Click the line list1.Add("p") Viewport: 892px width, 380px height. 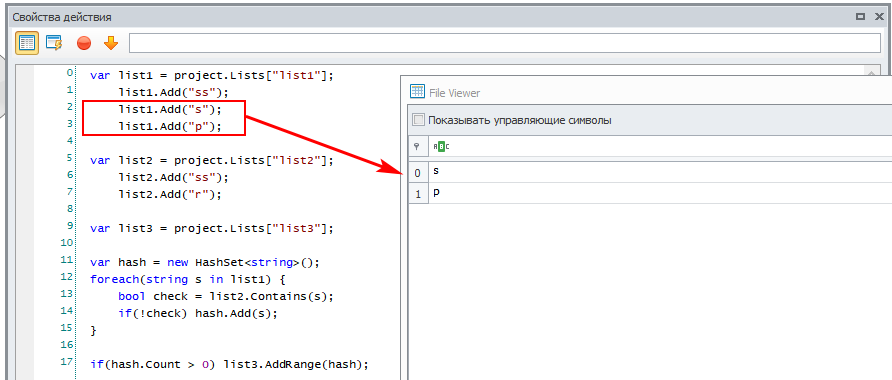[x=170, y=126]
